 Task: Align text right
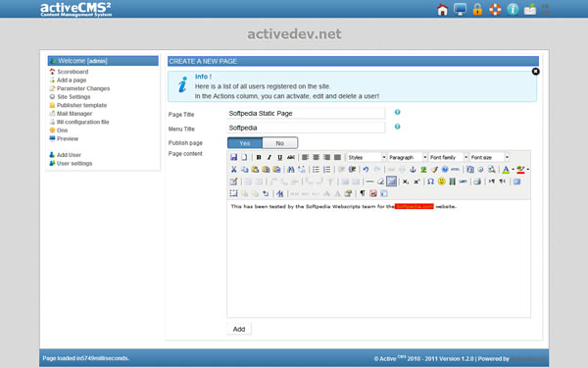click(x=326, y=157)
